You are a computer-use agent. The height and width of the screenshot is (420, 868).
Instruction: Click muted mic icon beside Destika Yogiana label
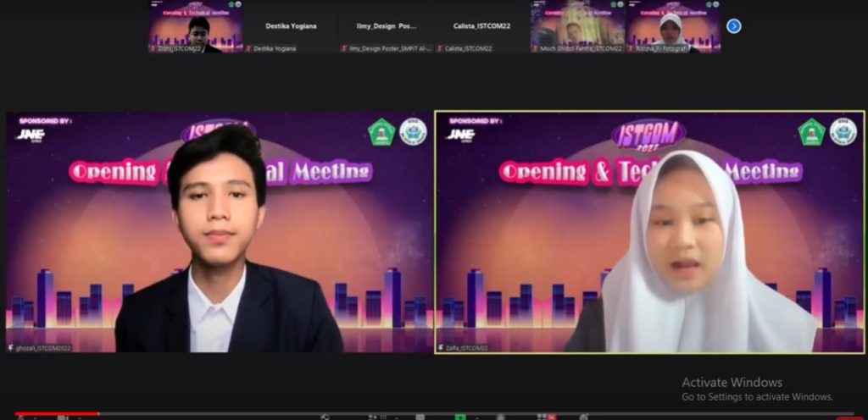(248, 48)
